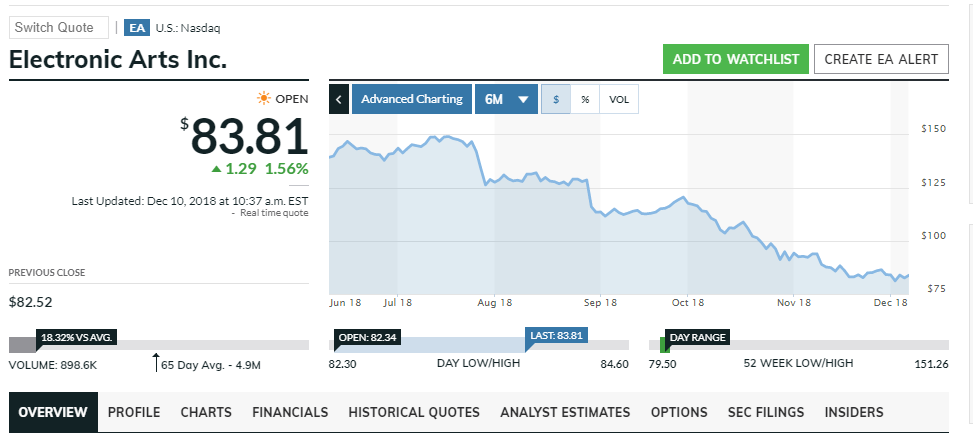Click the volume vs average bar
The width and height of the screenshot is (973, 433).
pyautogui.click(x=159, y=345)
